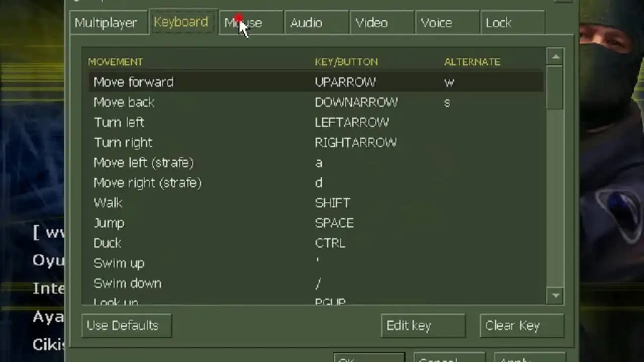The height and width of the screenshot is (362, 644).
Task: Select the Move right (strafe) row
Action: tap(316, 183)
